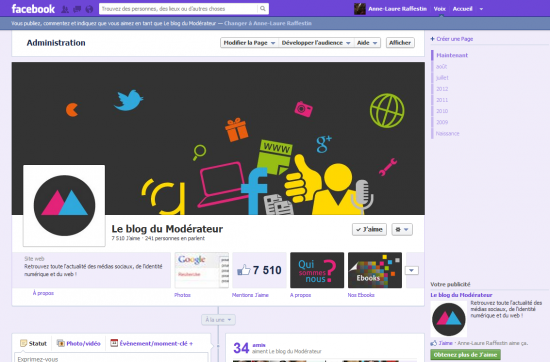Open page settings gear menu

pyautogui.click(x=402, y=229)
